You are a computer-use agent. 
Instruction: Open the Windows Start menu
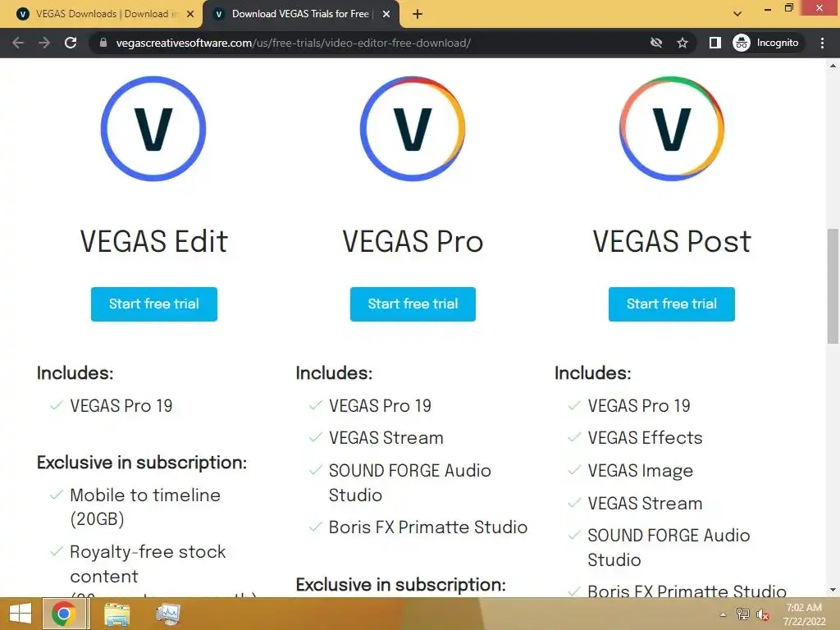(21, 614)
